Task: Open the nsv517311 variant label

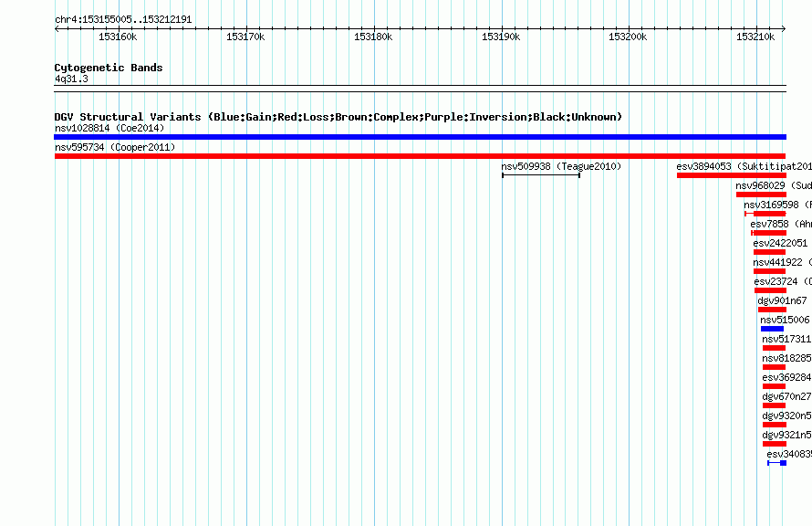Action: [x=786, y=339]
